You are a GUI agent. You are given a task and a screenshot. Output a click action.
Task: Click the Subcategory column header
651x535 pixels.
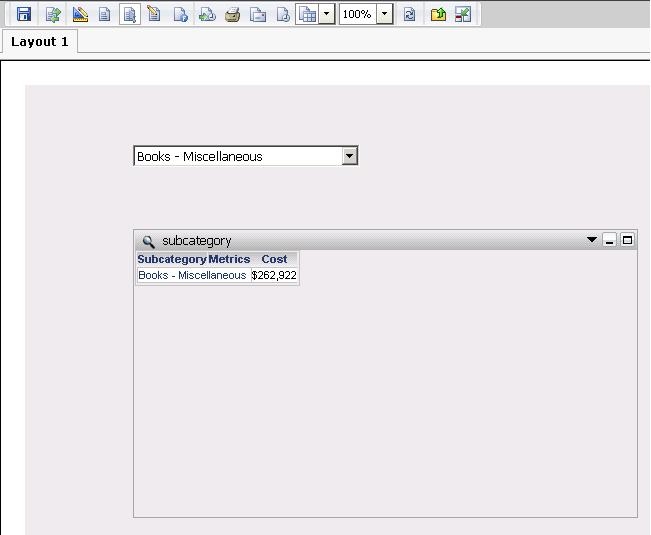(x=171, y=259)
